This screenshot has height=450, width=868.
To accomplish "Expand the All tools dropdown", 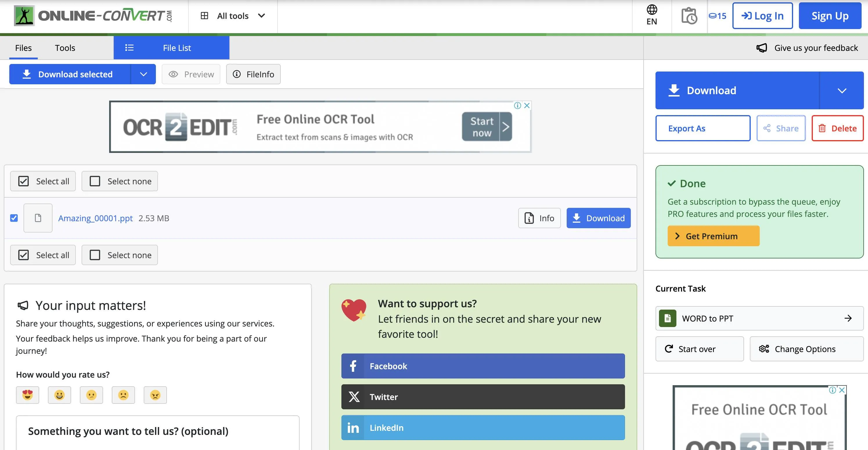I will [233, 16].
